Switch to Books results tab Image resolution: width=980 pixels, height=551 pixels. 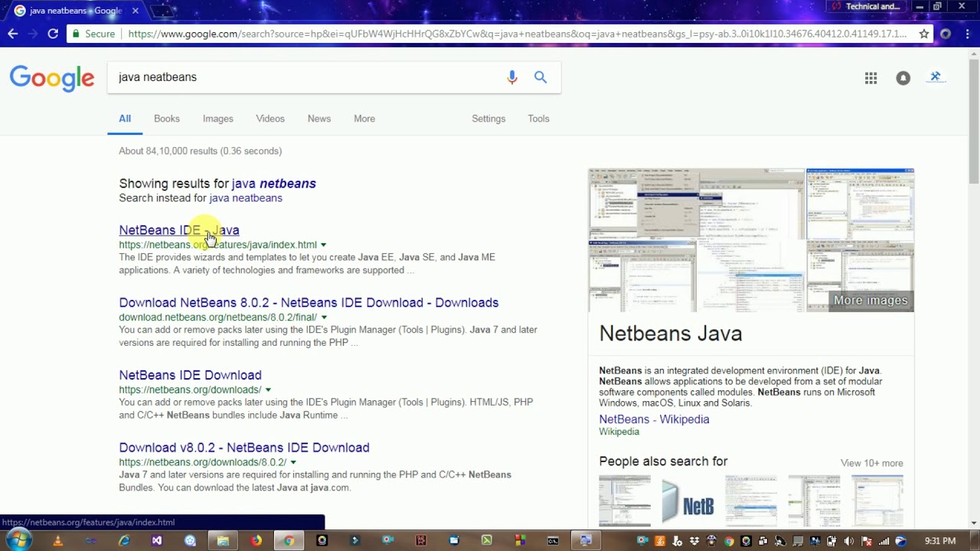167,119
